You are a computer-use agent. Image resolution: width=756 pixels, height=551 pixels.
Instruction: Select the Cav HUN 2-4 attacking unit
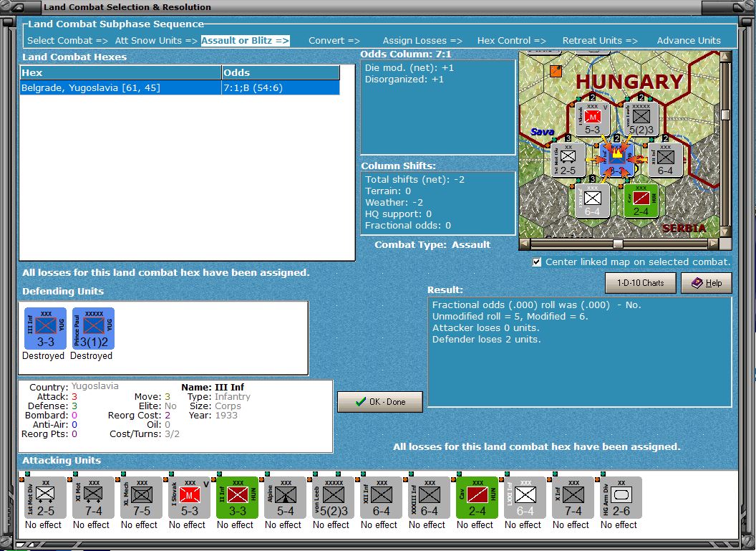tap(477, 498)
